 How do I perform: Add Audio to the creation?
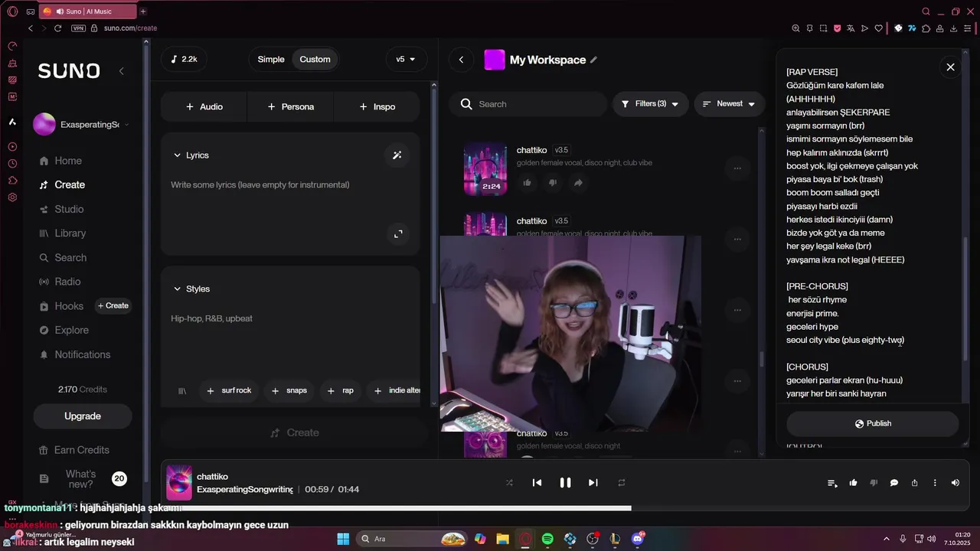204,107
